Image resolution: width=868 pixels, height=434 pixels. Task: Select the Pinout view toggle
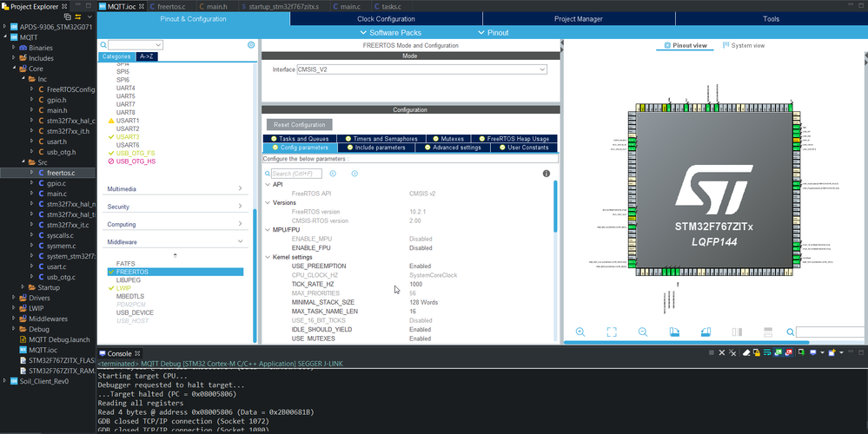click(685, 45)
